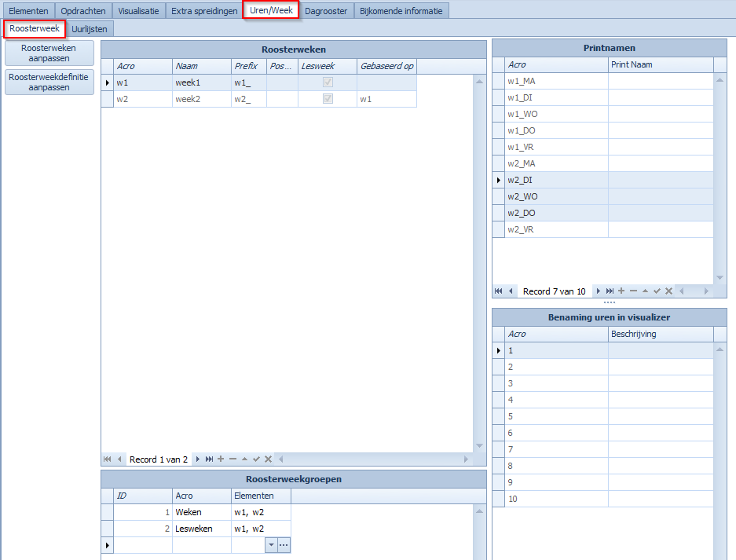Select w2_VR row in Printnamen
This screenshot has width=736, height=560.
[x=603, y=229]
